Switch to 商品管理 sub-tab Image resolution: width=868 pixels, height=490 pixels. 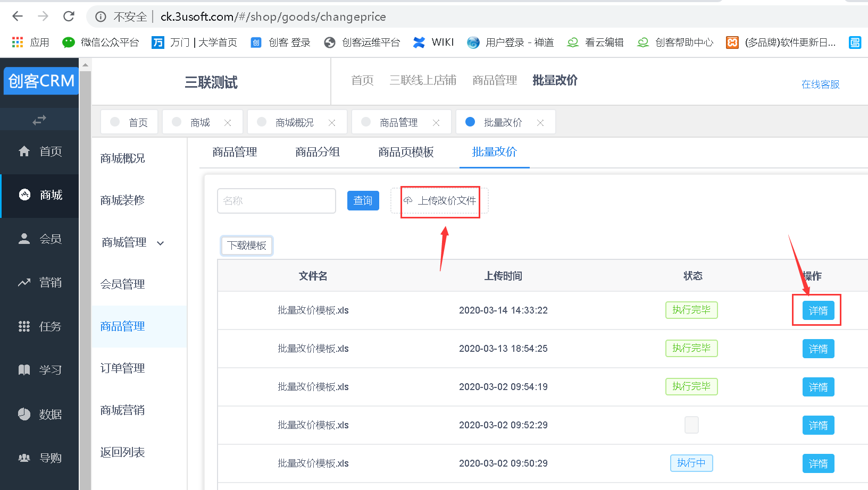[235, 152]
